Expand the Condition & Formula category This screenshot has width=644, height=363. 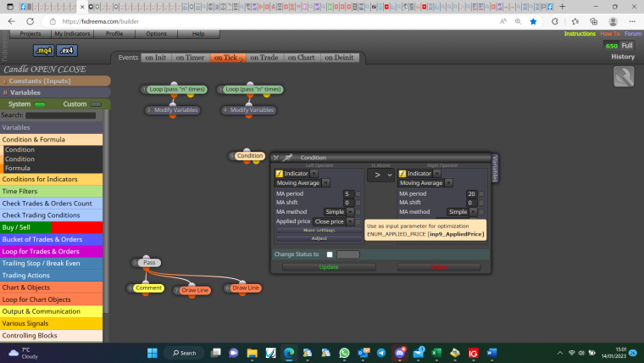pos(52,139)
